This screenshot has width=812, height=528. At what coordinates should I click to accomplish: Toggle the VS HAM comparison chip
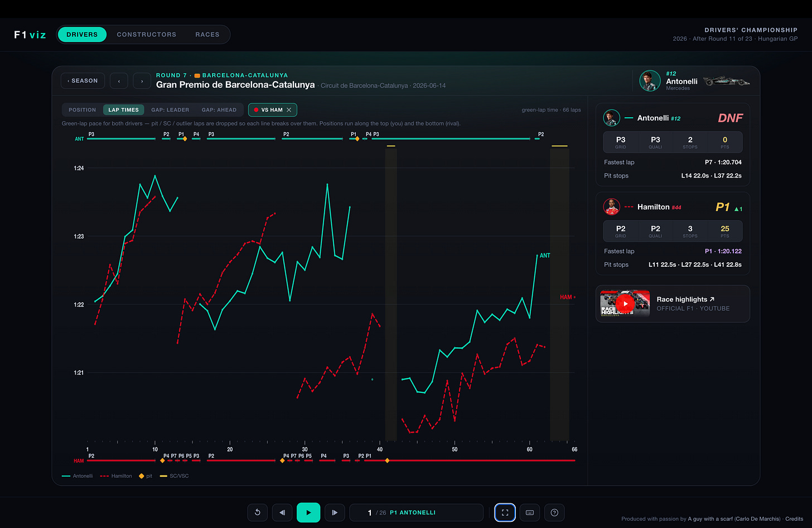(x=272, y=110)
